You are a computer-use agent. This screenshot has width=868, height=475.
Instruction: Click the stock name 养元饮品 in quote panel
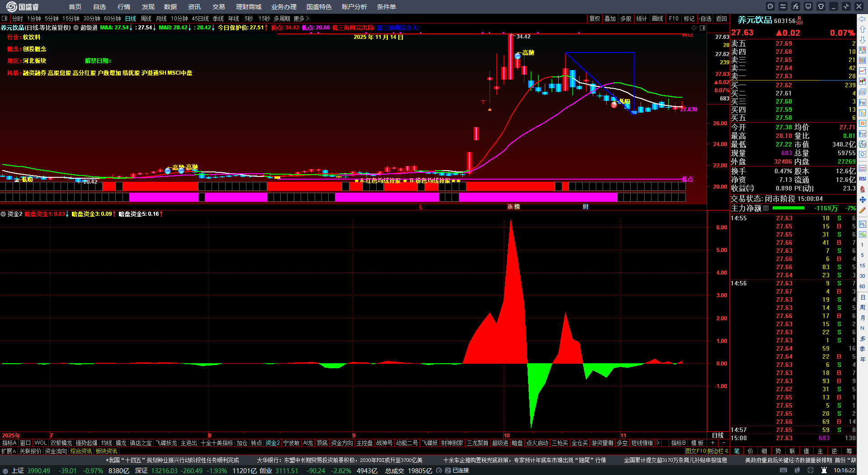[755, 20]
